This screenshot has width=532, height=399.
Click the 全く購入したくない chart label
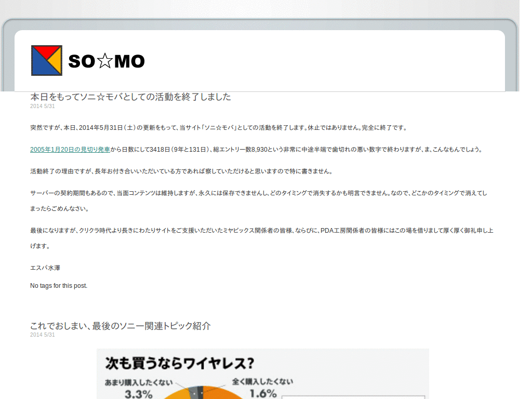point(262,382)
